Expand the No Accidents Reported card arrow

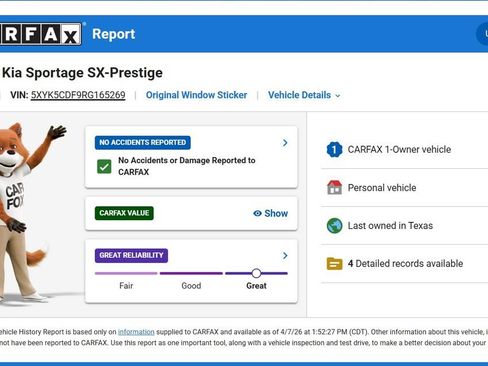tap(285, 143)
